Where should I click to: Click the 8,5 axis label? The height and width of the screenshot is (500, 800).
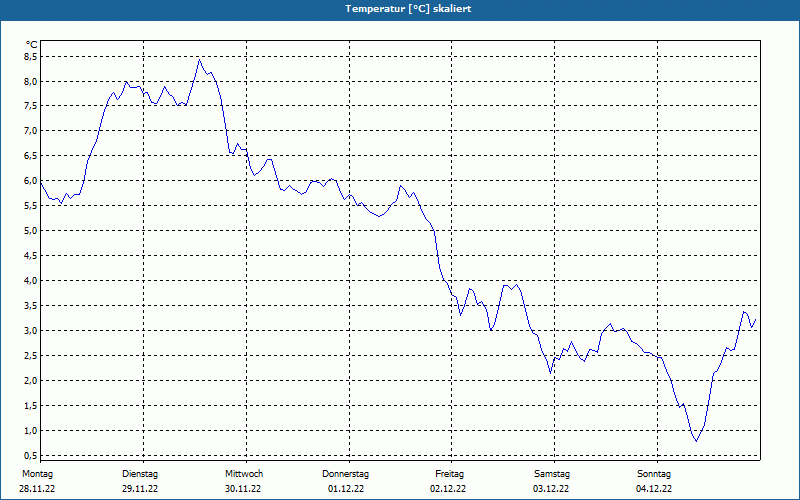31,57
